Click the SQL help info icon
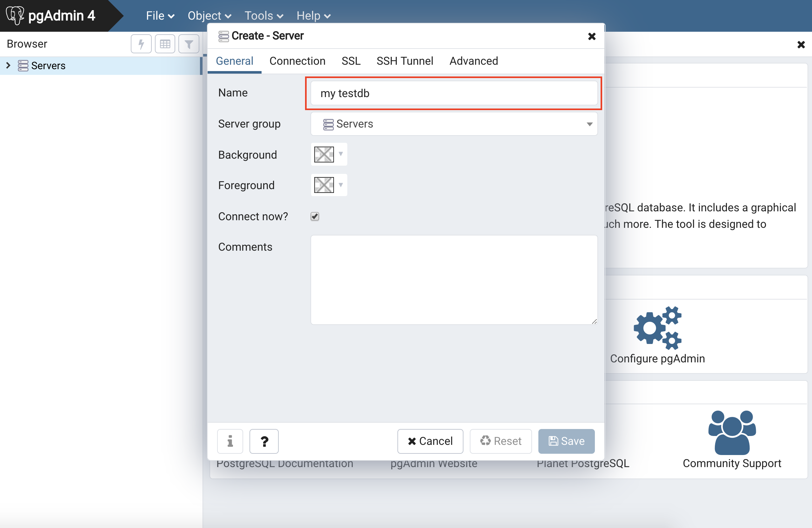Image resolution: width=812 pixels, height=528 pixels. tap(230, 441)
